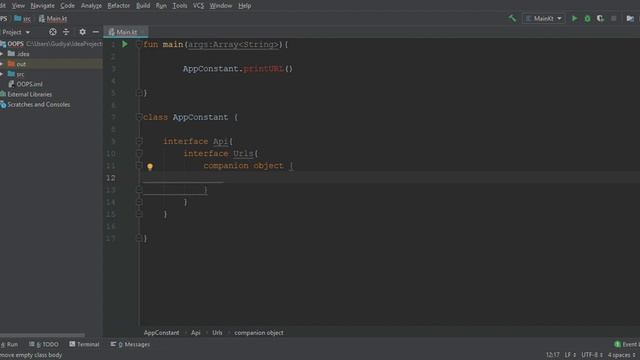Open the Messages tool window

(x=130, y=344)
